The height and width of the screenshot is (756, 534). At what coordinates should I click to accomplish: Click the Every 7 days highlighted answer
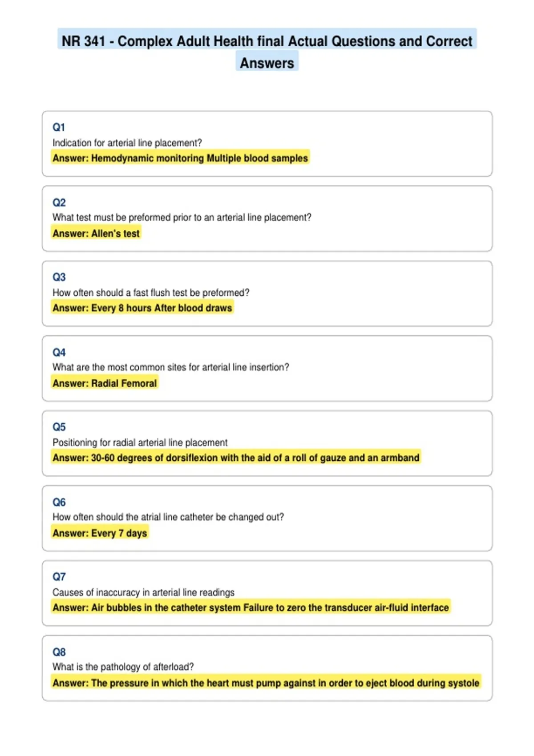[100, 533]
